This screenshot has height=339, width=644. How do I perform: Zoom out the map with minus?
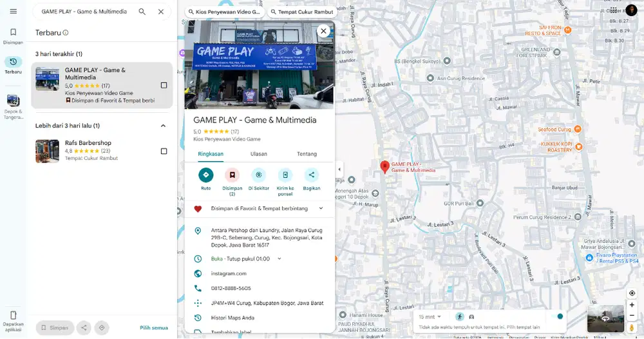pyautogui.click(x=632, y=316)
